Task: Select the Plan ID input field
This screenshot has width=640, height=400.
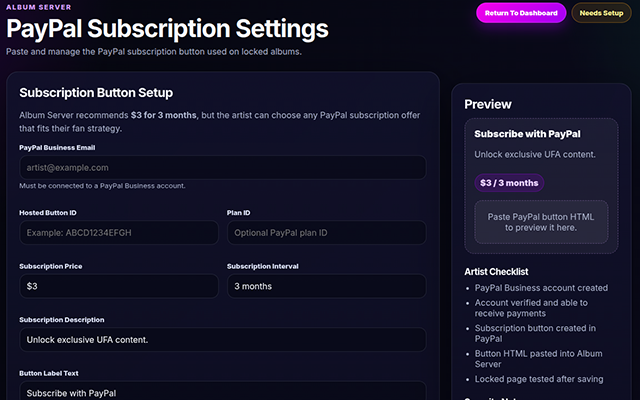Action: (327, 233)
